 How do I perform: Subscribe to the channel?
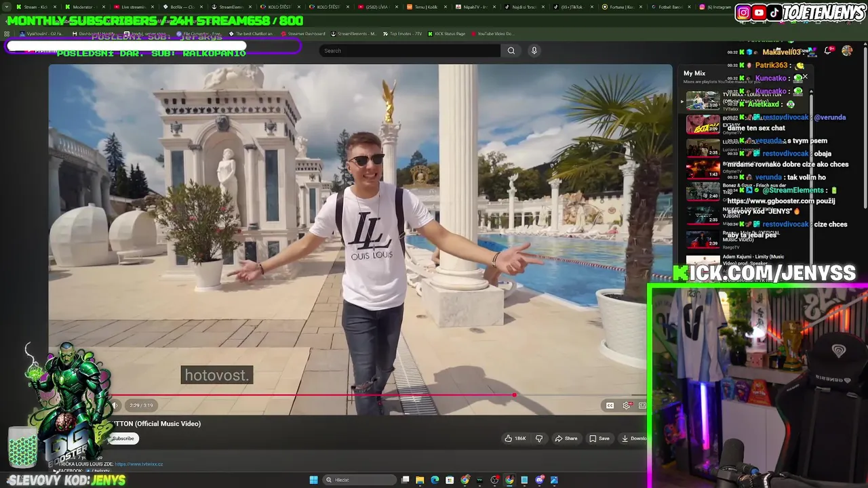coord(123,439)
